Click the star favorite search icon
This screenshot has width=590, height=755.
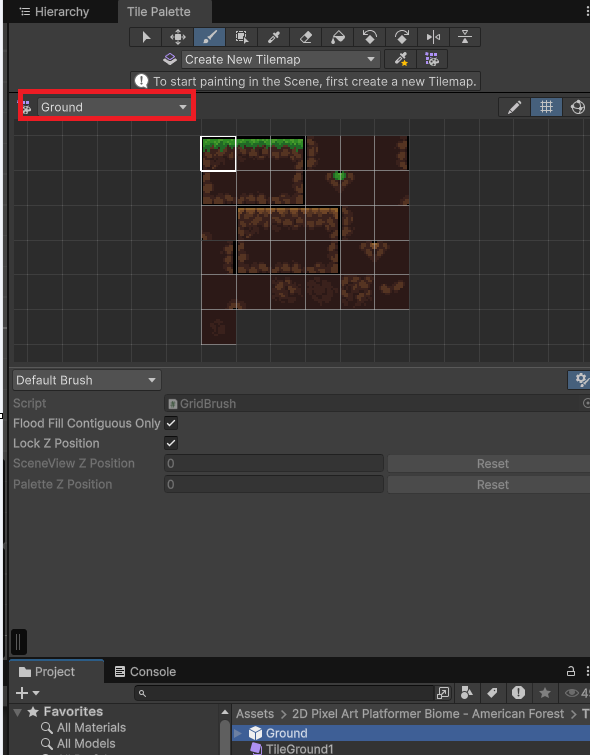[545, 693]
